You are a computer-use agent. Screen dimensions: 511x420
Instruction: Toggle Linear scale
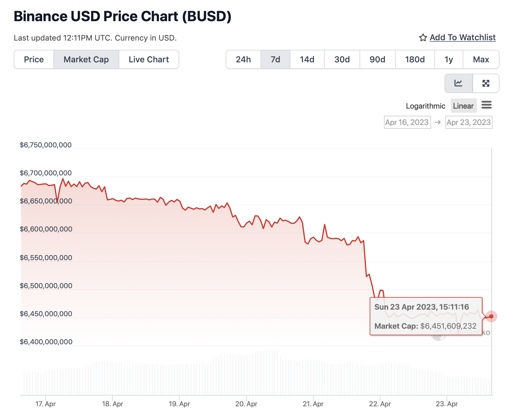463,106
